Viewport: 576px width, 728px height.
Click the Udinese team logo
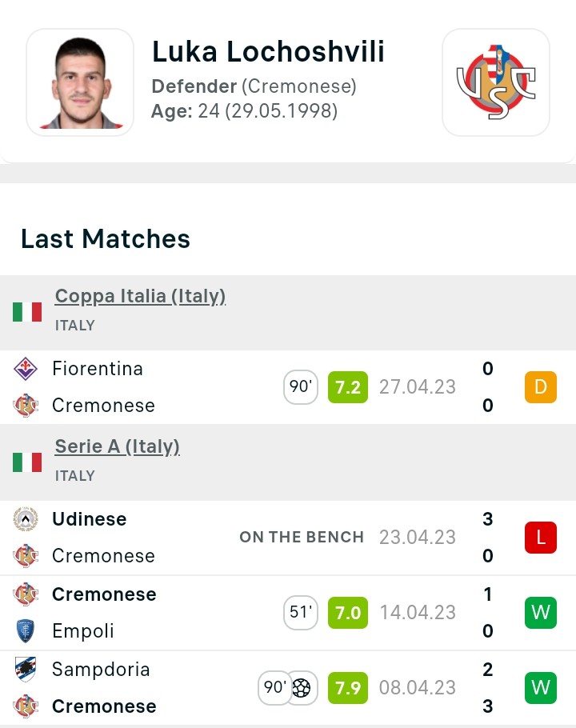click(26, 519)
